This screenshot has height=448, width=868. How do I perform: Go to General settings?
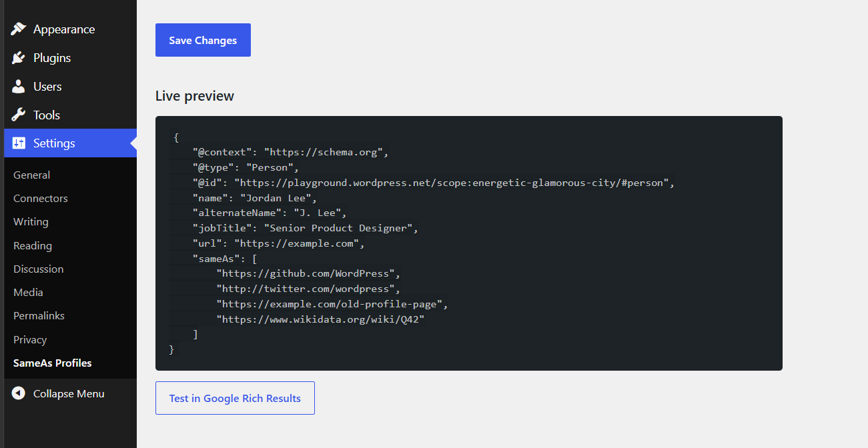click(x=31, y=175)
